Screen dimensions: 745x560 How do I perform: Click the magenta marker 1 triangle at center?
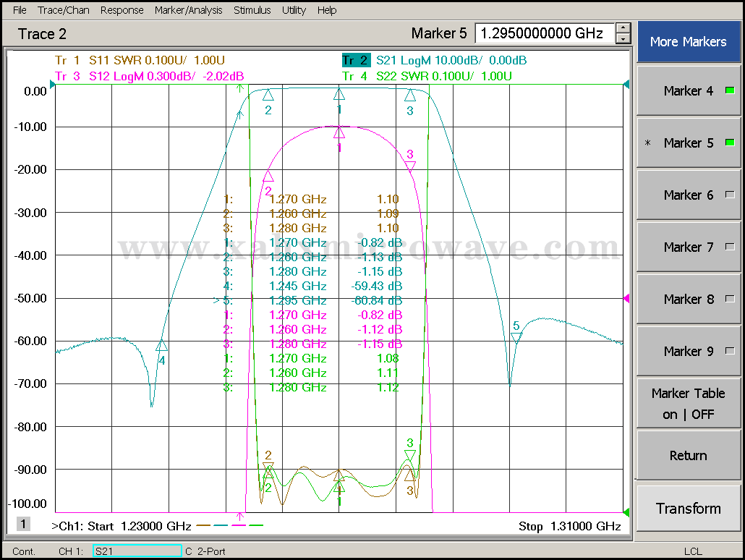pyautogui.click(x=339, y=132)
